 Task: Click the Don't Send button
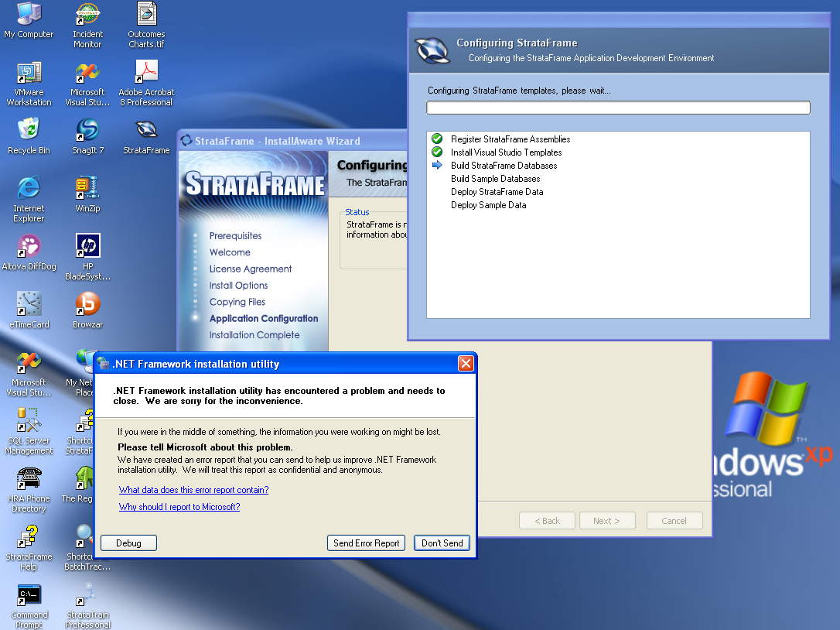pos(442,543)
